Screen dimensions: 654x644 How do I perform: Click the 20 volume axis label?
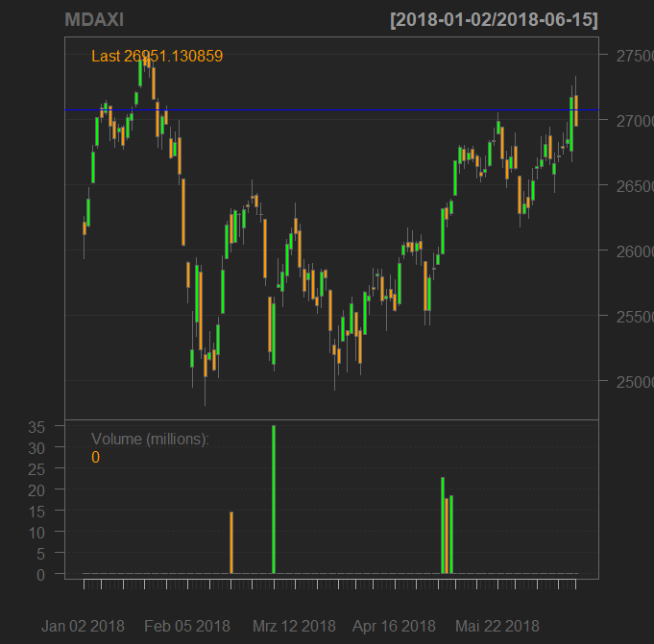pyautogui.click(x=37, y=489)
